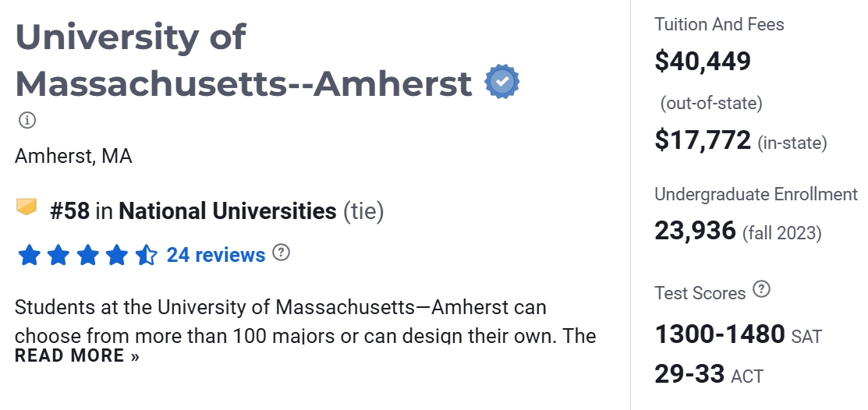Open the 24 reviews link

point(216,255)
